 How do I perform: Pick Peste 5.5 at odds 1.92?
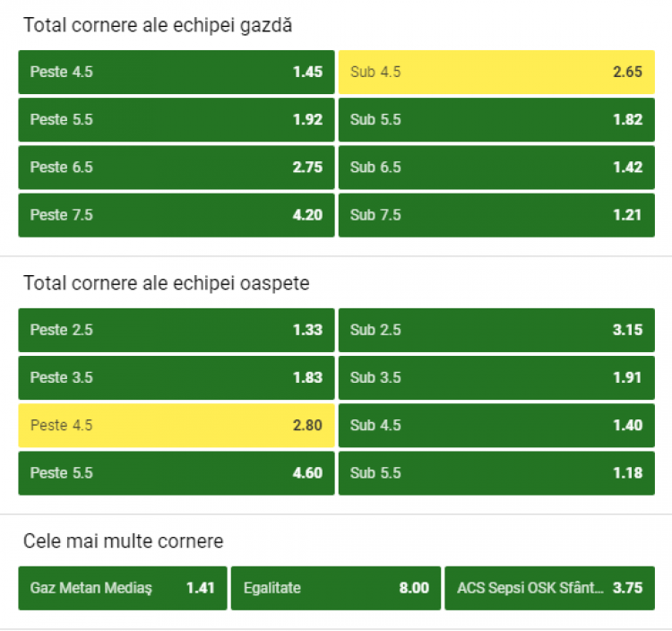point(177,119)
